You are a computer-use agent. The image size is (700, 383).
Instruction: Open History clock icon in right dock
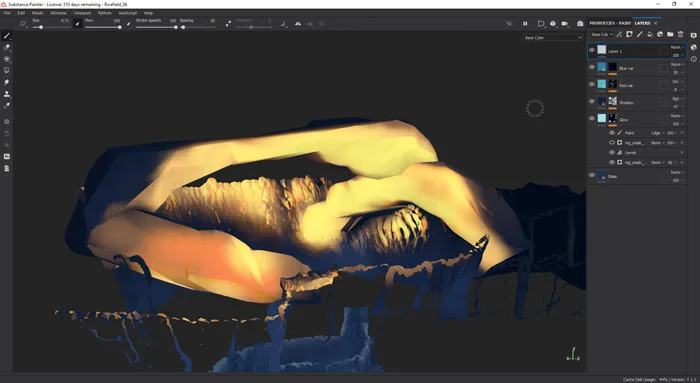(693, 59)
